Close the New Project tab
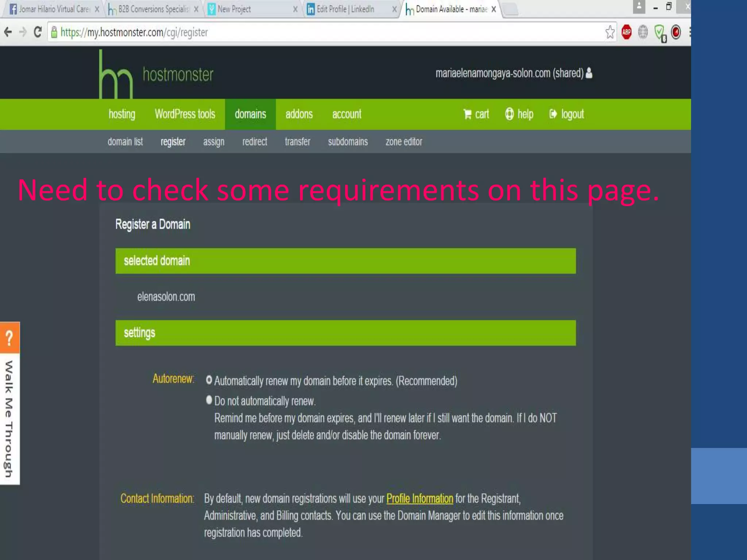747x560 pixels. pos(295,9)
